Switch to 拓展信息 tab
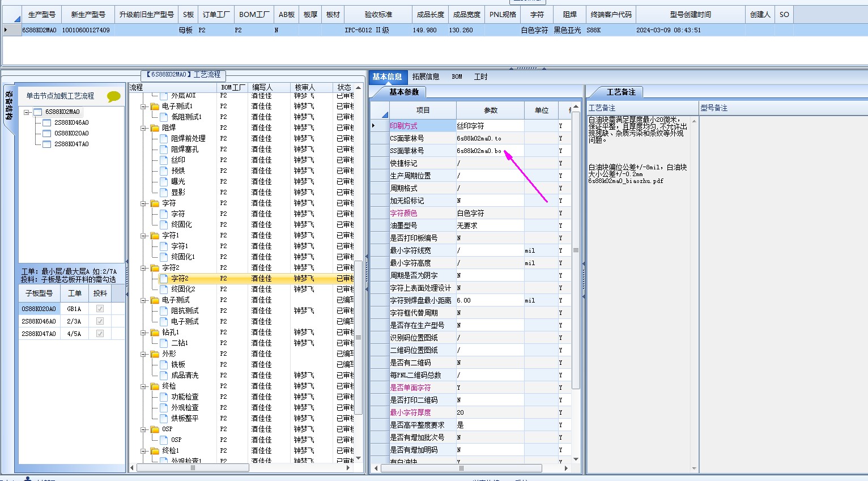868x481 pixels. click(x=426, y=76)
